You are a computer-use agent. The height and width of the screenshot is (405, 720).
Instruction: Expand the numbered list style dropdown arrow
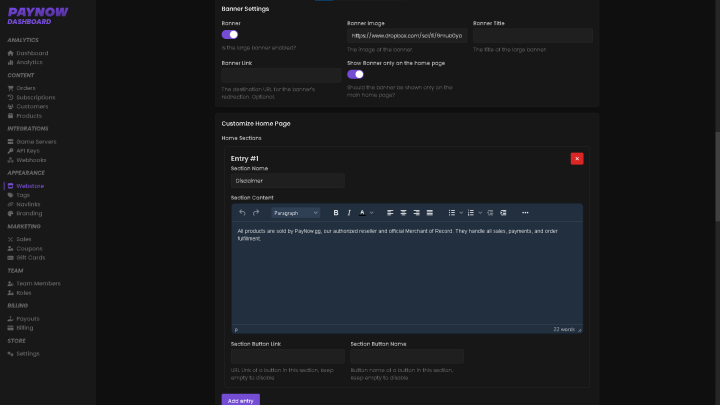point(479,213)
